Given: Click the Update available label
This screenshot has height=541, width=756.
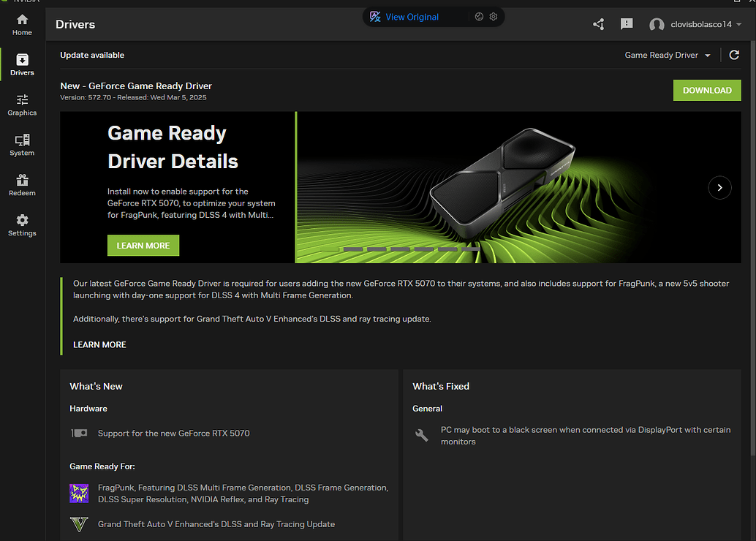Looking at the screenshot, I should pos(92,55).
